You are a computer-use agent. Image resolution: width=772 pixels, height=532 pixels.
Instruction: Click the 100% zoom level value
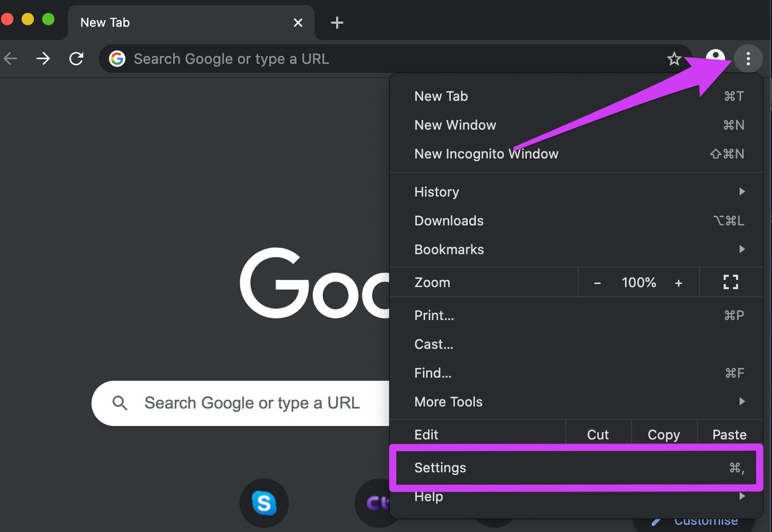click(x=639, y=282)
